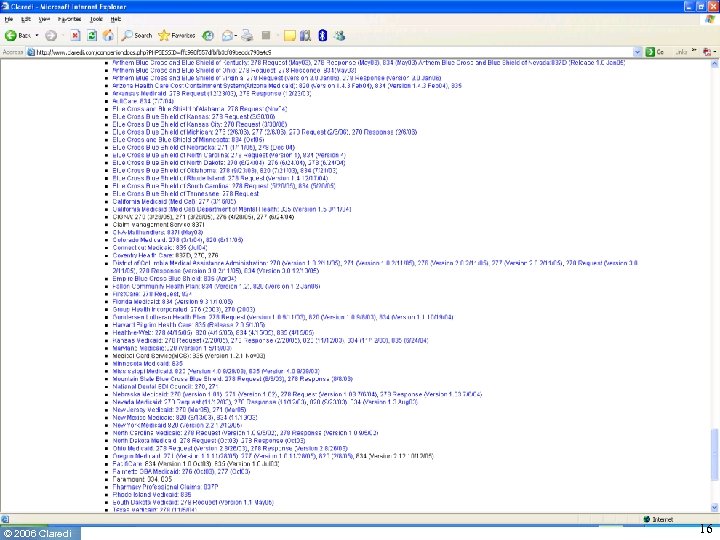Open the Group Health Incorporated link
720x540 pixels.
point(184,309)
